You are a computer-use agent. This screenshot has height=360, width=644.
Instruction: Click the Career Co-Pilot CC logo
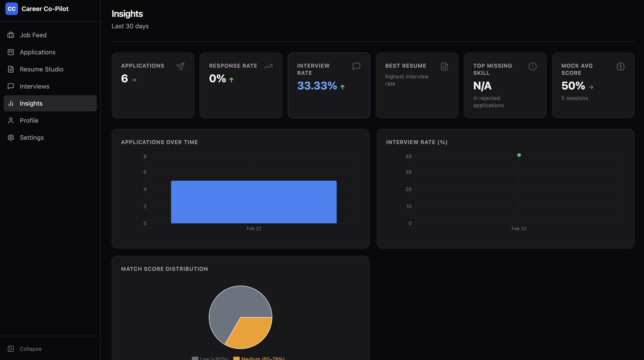click(11, 9)
